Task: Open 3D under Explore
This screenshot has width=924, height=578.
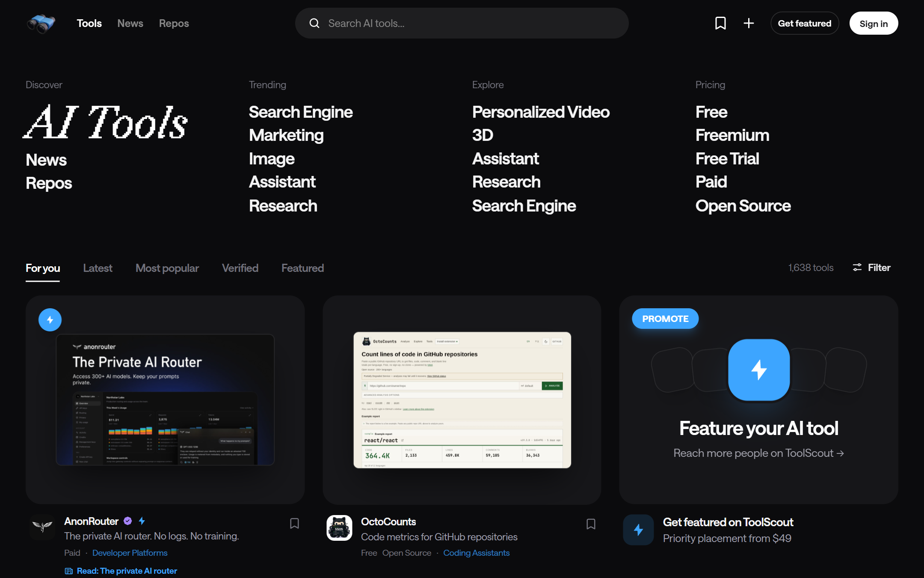Action: (483, 135)
